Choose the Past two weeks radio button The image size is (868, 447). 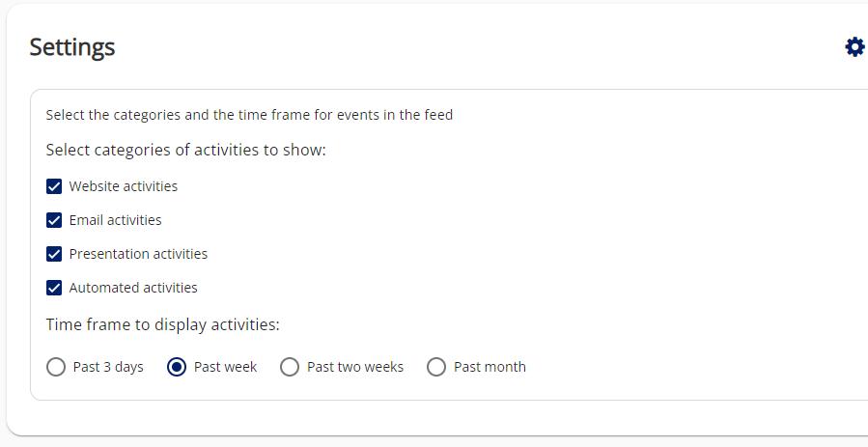pyautogui.click(x=290, y=367)
